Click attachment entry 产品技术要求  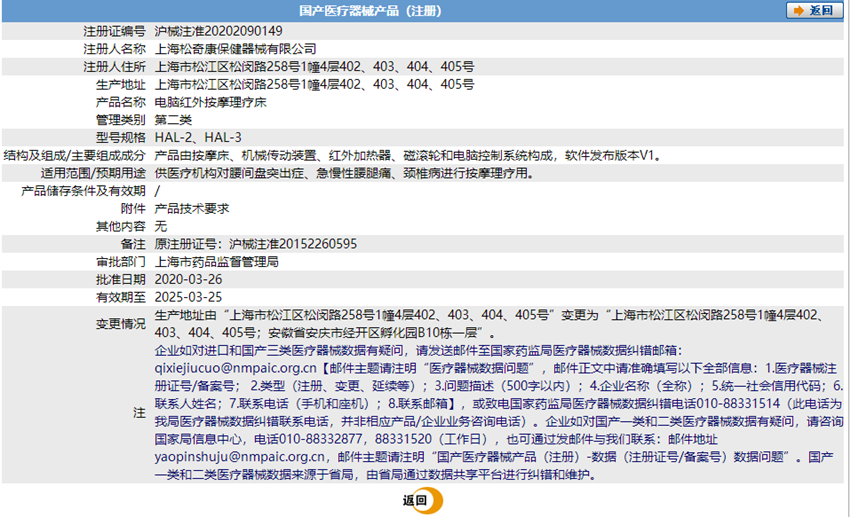coord(192,209)
